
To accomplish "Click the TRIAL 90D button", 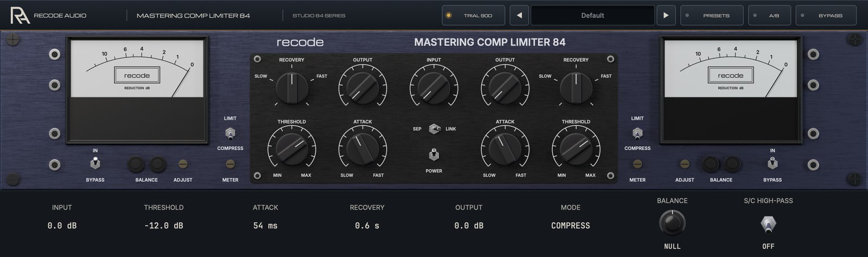I will click(473, 15).
